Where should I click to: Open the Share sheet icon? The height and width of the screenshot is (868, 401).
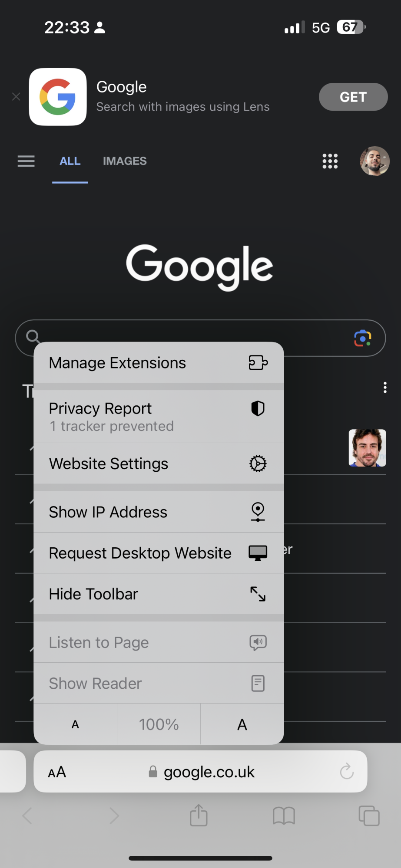tap(199, 815)
